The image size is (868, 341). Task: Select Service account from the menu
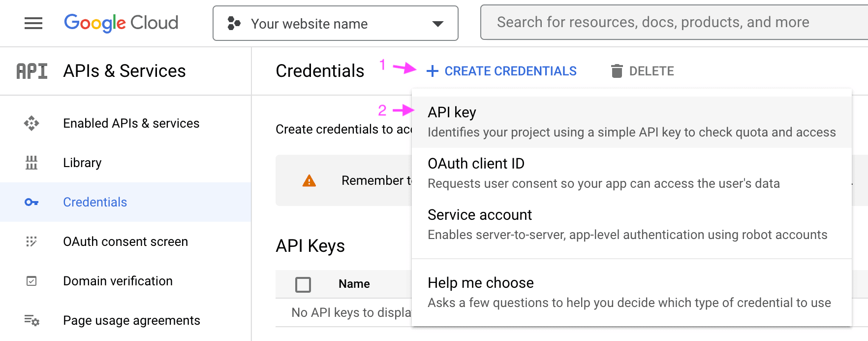pyautogui.click(x=480, y=215)
